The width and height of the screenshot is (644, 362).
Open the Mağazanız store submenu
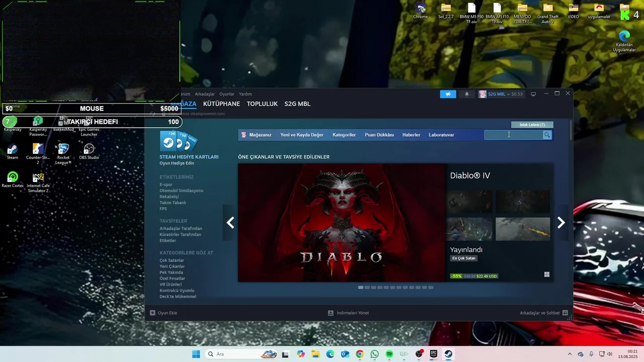(260, 135)
